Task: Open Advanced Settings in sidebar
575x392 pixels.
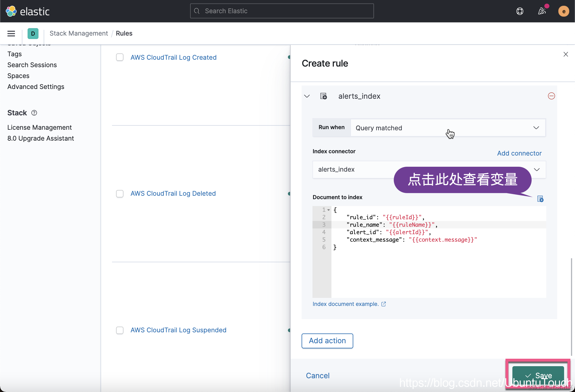Action: tap(36, 87)
